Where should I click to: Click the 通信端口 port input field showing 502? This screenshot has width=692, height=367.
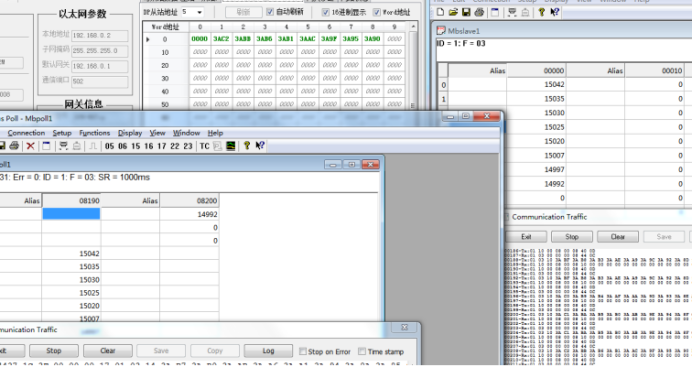(x=100, y=82)
